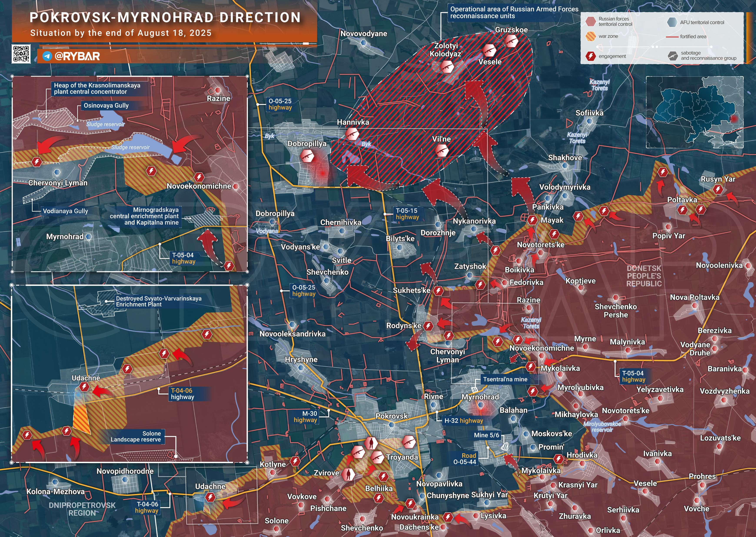Click the QR code under the title

21,54
